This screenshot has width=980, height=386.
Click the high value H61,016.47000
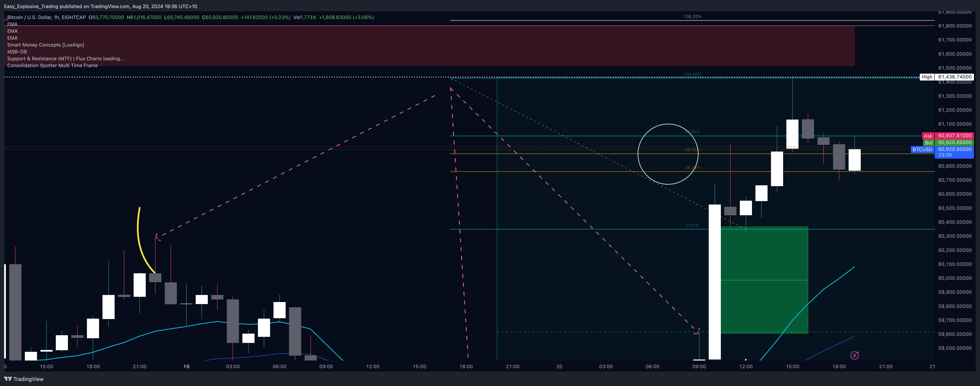click(x=144, y=17)
